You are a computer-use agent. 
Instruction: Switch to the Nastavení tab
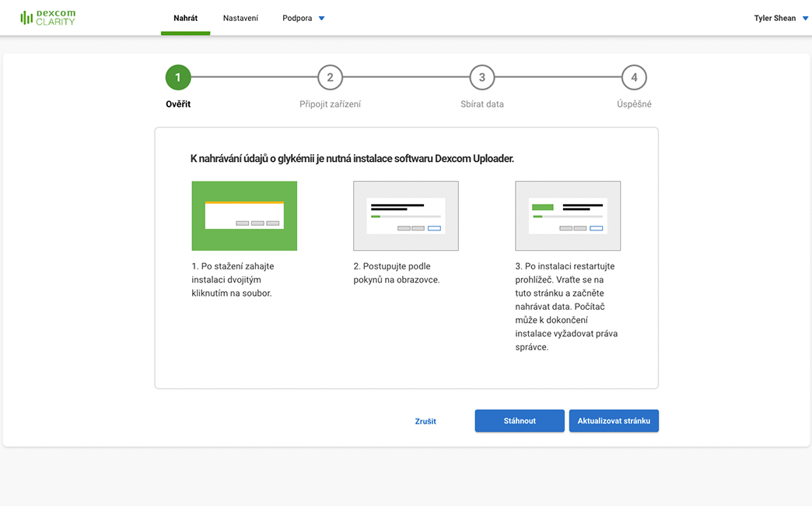[240, 18]
